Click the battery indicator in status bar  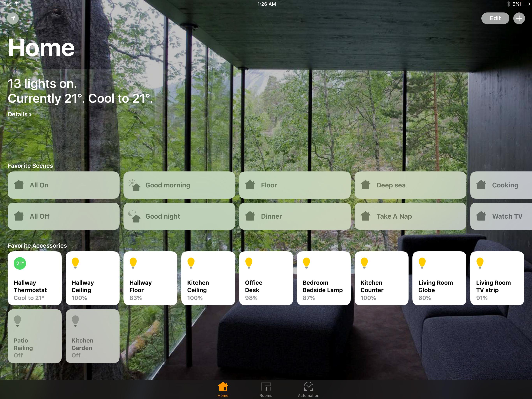[x=525, y=4]
